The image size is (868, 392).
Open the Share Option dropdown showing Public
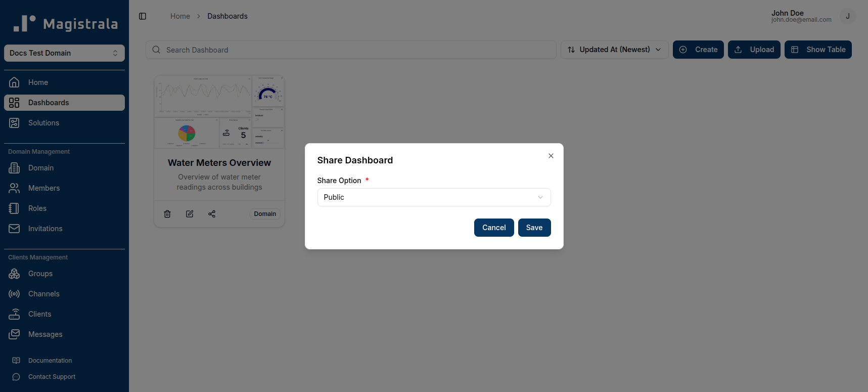pyautogui.click(x=434, y=197)
